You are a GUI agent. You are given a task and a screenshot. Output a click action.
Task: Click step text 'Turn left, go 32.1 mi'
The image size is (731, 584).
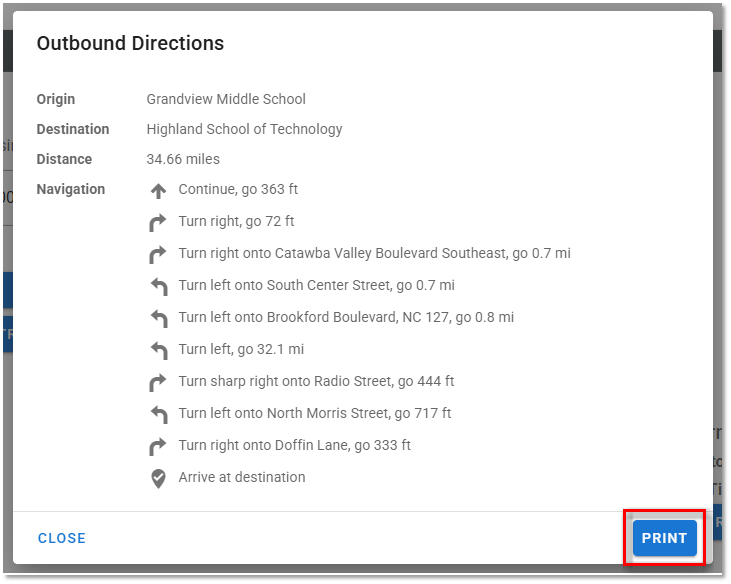[x=241, y=349]
